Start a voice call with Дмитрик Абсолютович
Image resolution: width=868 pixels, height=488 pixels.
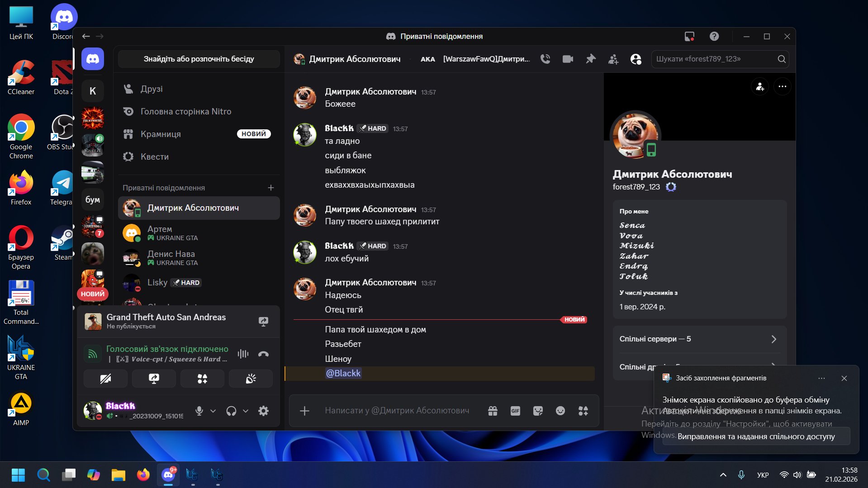pos(545,59)
